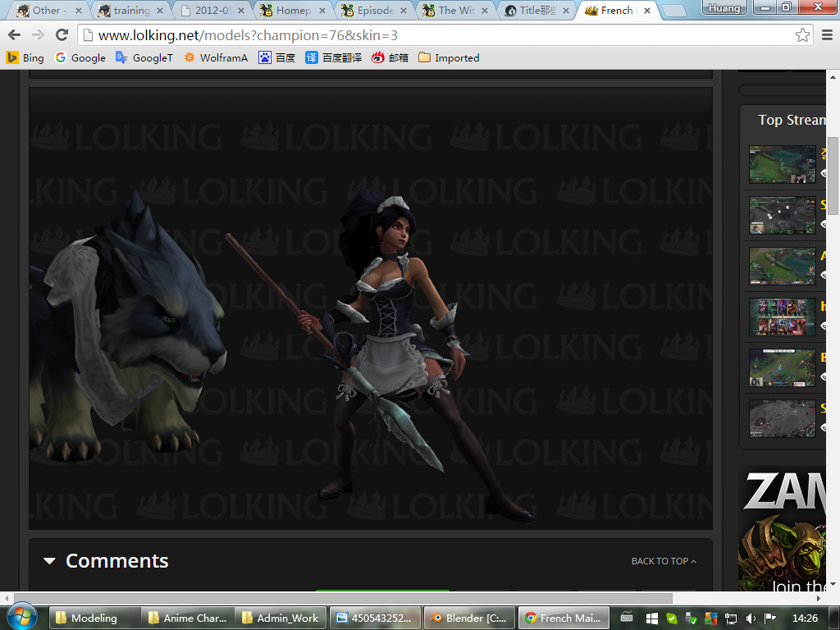
Task: Open the first Top Streams thumbnail
Action: click(x=782, y=164)
